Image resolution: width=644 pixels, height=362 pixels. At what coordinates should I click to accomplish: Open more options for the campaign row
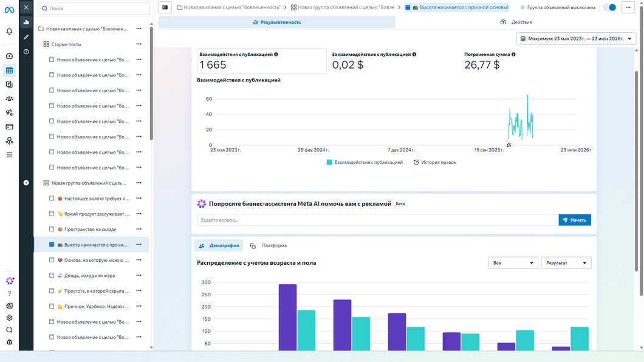pyautogui.click(x=139, y=29)
